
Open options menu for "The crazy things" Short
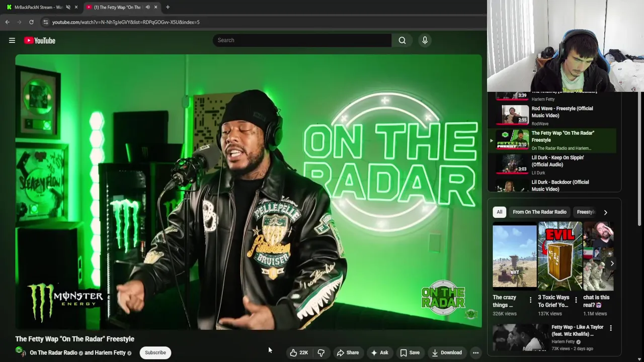(x=530, y=300)
